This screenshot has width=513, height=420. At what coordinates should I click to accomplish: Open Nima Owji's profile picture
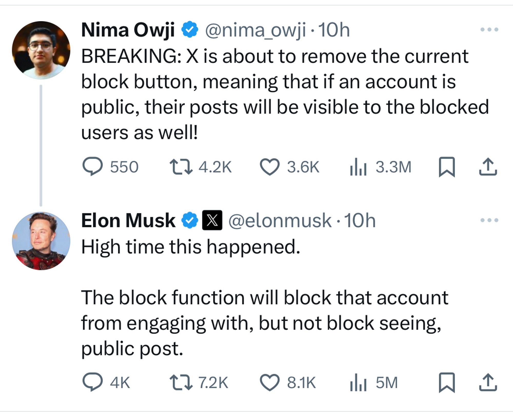click(x=41, y=50)
